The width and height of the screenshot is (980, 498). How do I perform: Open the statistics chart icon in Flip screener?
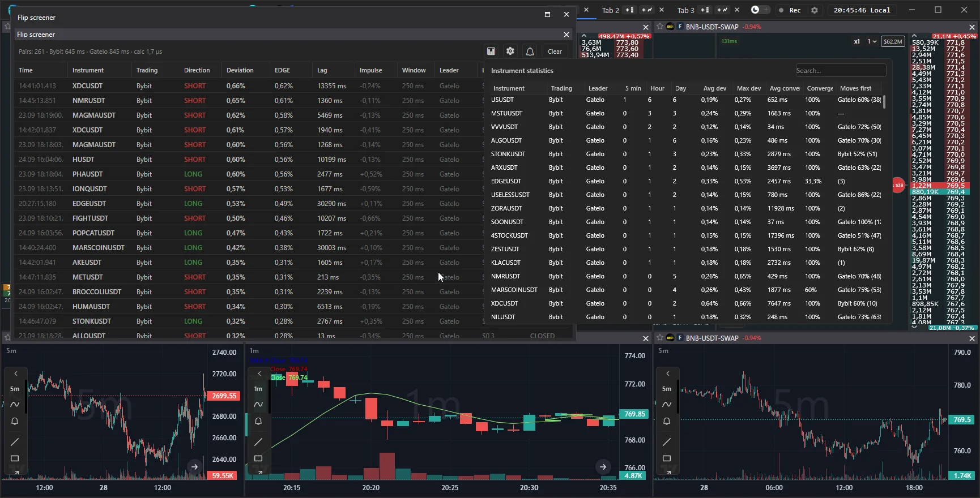pos(491,51)
